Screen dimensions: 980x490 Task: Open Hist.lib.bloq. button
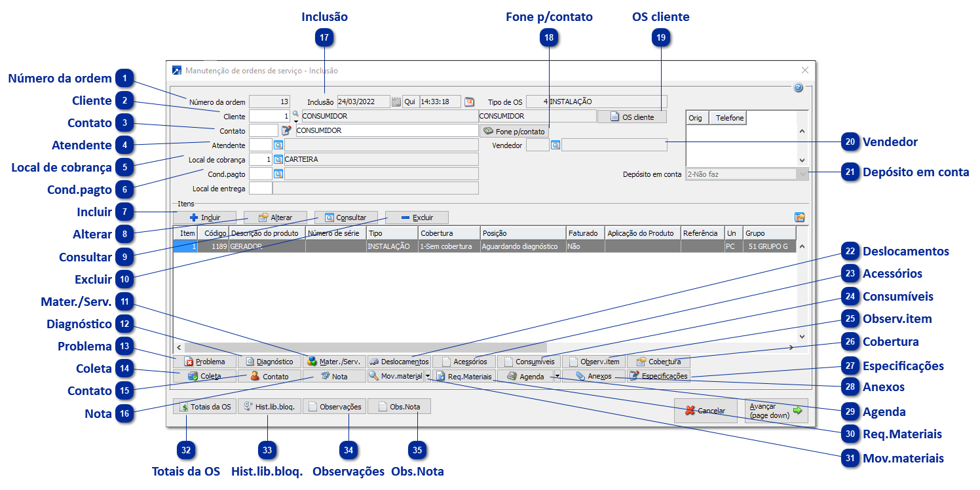269,407
